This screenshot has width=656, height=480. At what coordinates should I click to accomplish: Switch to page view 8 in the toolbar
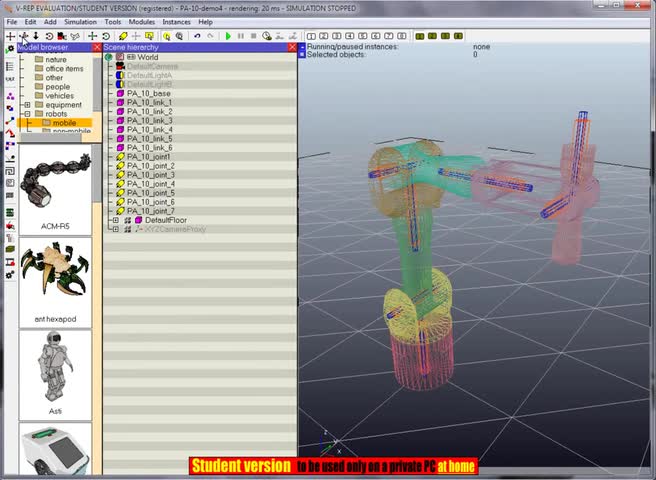pos(402,36)
